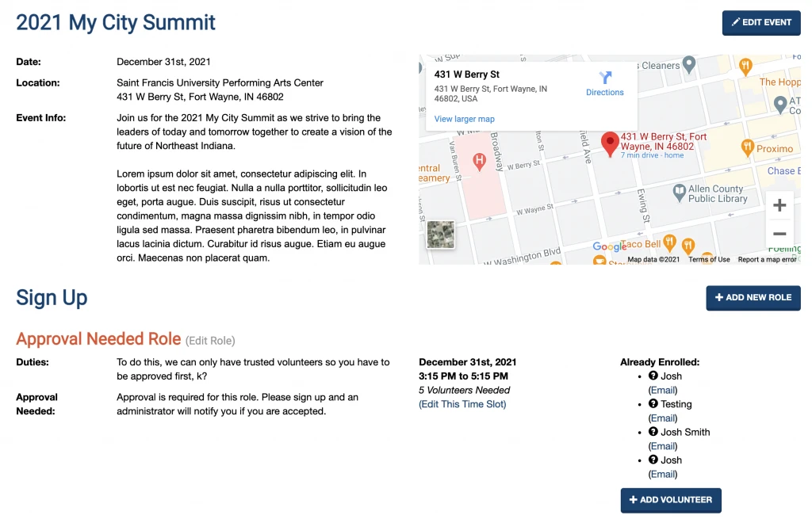812x523 pixels.
Task: Click the zoom in icon on the map
Action: [779, 204]
